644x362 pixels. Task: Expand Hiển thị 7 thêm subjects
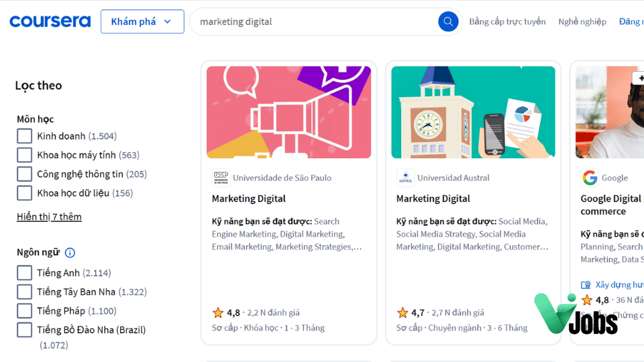(49, 217)
